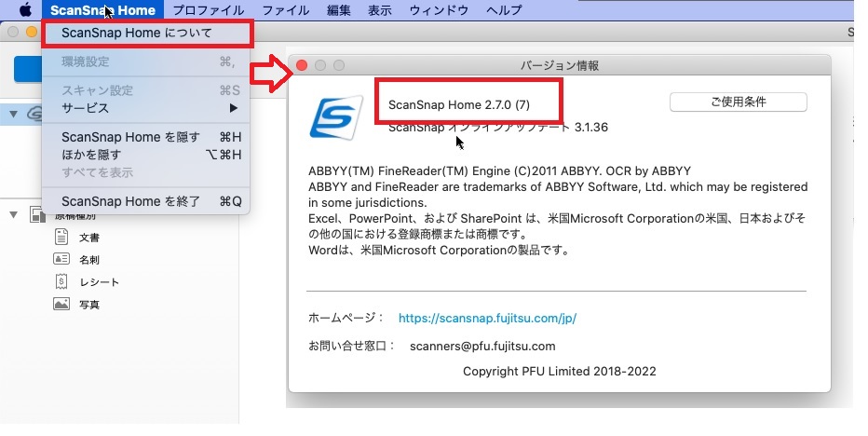
Task: Select レシート in the sidebar
Action: click(x=99, y=282)
